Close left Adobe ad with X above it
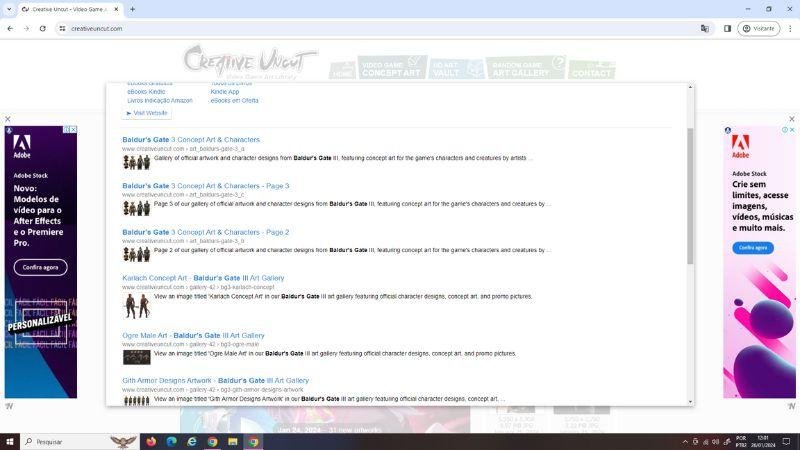 point(8,119)
